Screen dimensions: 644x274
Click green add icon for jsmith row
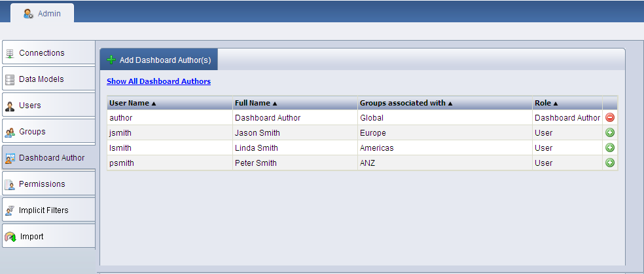(610, 133)
